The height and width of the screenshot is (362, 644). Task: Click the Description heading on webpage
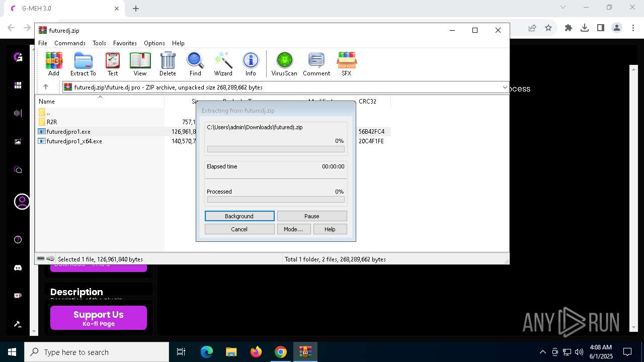76,292
